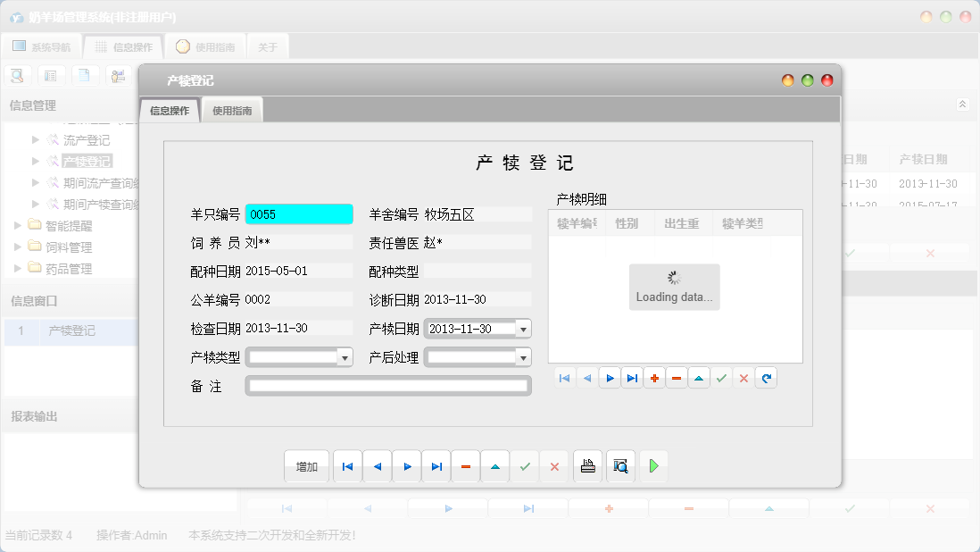Click the green checkmark to confirm calf entry
The width and height of the screenshot is (980, 552).
pyautogui.click(x=721, y=378)
